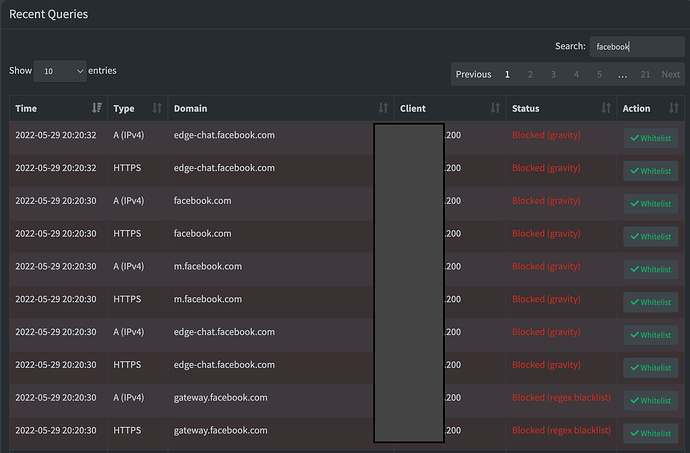
Task: Whitelist the first edge-chat.facebook.com A (IPv4) query
Action: pos(650,138)
